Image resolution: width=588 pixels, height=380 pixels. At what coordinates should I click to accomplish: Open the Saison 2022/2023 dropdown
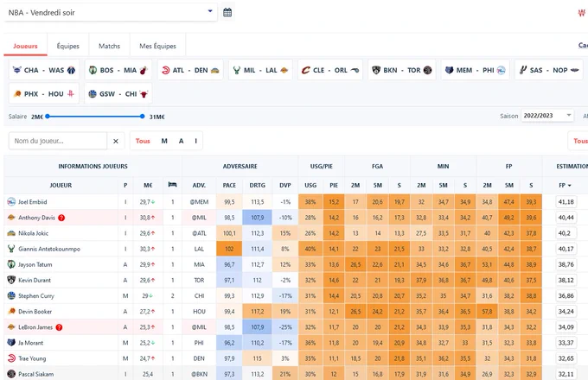click(547, 116)
